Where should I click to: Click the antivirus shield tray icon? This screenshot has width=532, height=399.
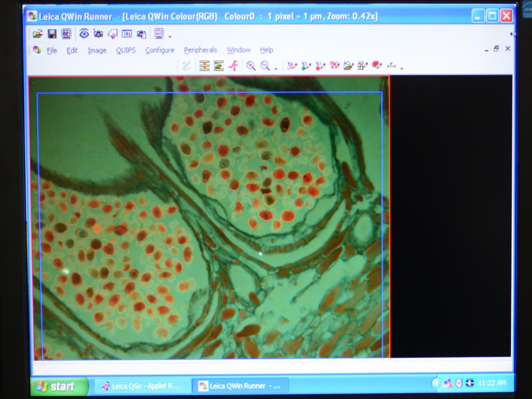(x=459, y=383)
